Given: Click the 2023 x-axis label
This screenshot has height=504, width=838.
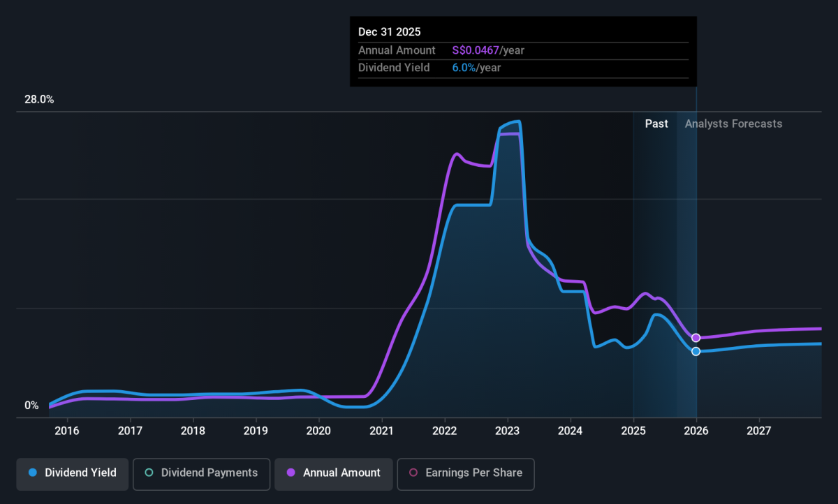Looking at the screenshot, I should pyautogui.click(x=508, y=430).
